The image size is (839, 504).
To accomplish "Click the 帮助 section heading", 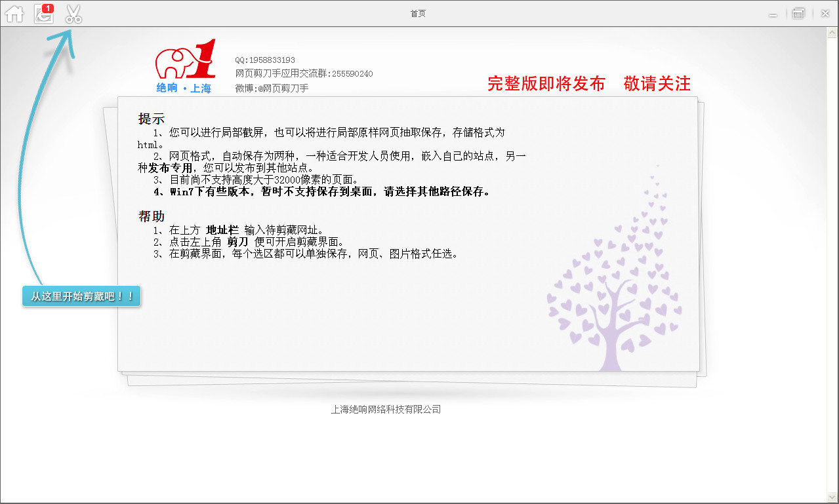I will [152, 216].
